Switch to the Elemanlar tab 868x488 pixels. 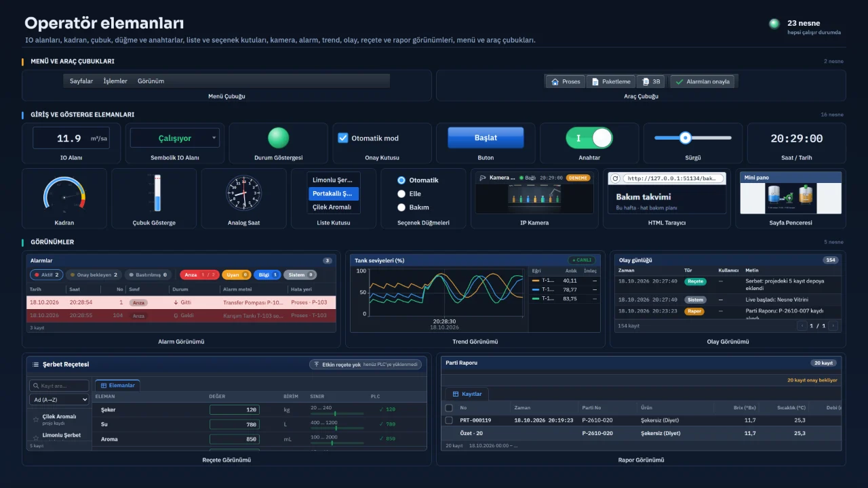(118, 385)
